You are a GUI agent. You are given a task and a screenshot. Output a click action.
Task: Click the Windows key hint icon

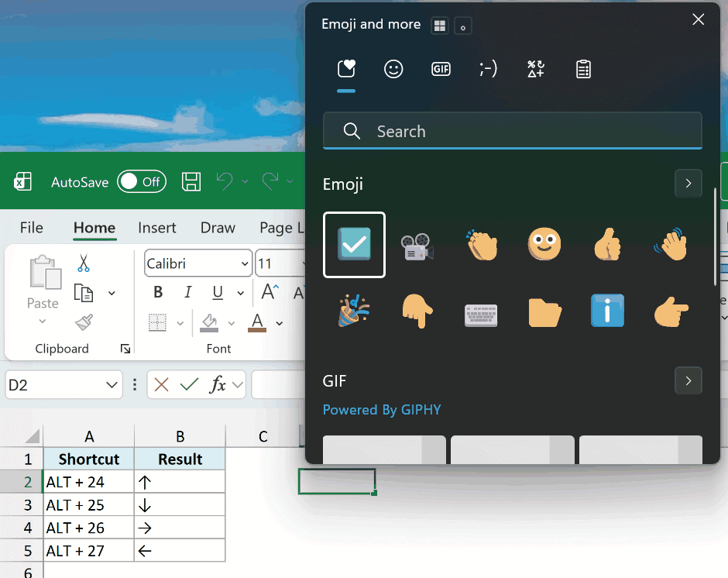[x=440, y=26]
